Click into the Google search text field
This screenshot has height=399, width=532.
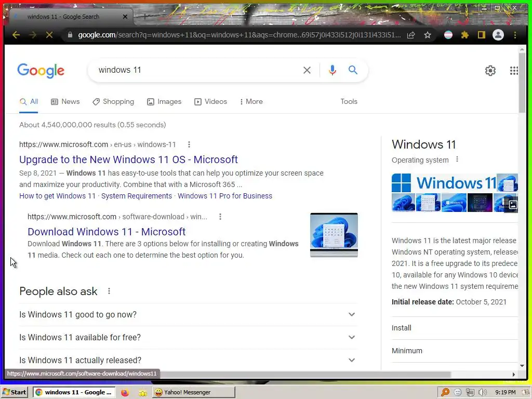[x=197, y=70]
